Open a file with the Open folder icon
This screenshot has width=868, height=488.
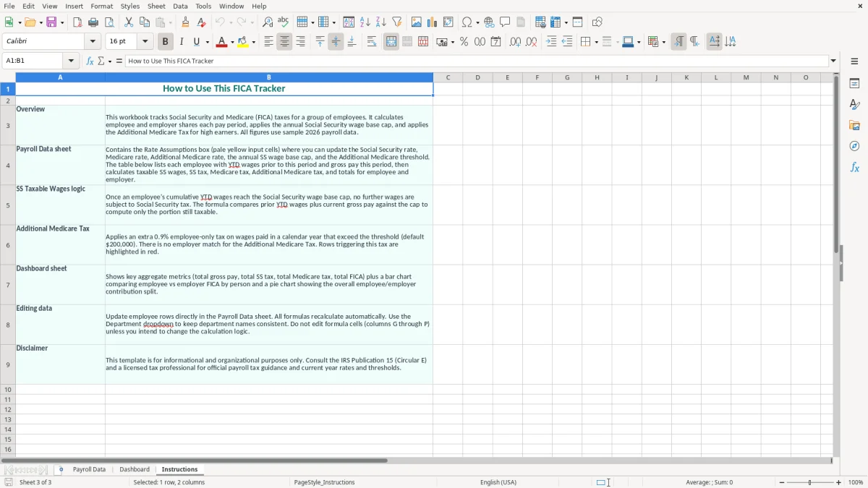[x=30, y=22]
